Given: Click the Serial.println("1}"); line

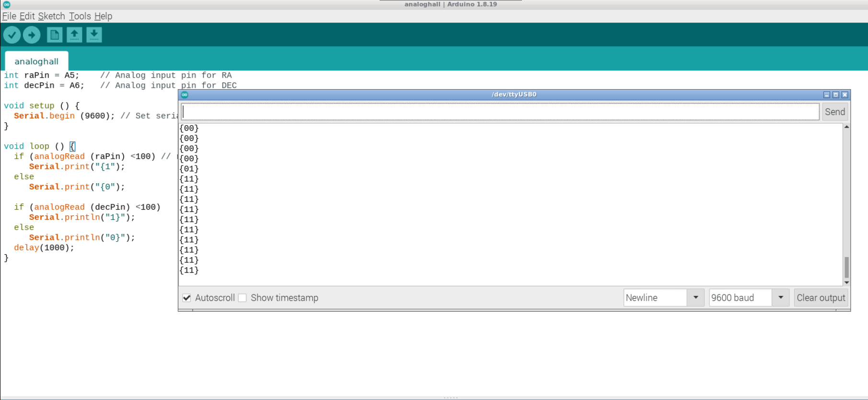Looking at the screenshot, I should tap(82, 217).
